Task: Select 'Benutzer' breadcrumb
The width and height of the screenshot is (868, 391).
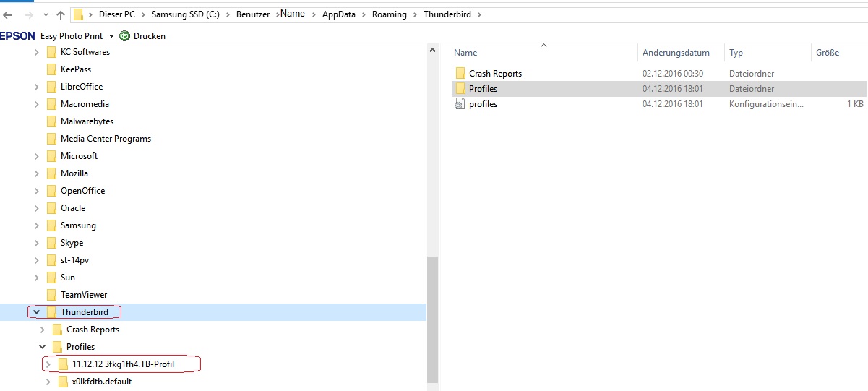Action: (x=254, y=14)
